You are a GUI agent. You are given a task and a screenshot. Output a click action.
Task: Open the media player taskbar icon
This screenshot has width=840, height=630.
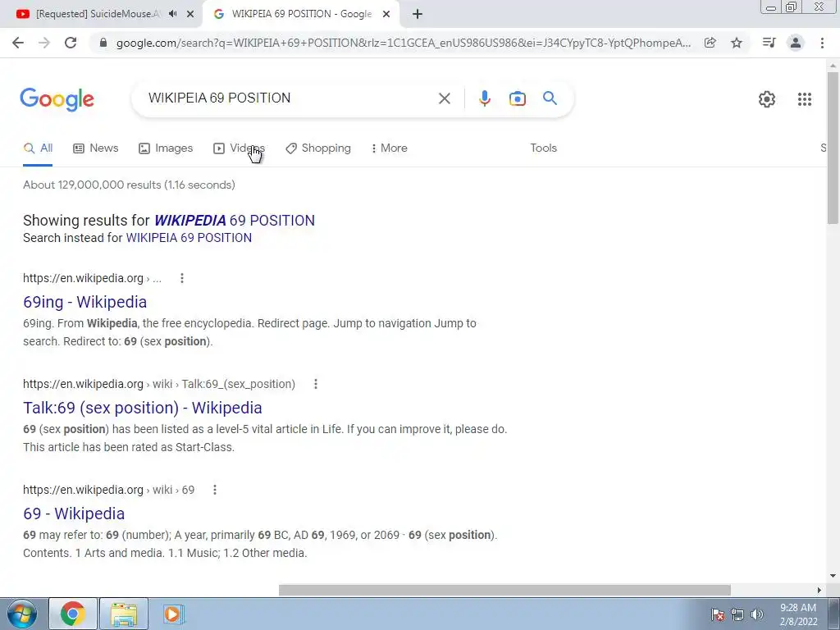174,614
